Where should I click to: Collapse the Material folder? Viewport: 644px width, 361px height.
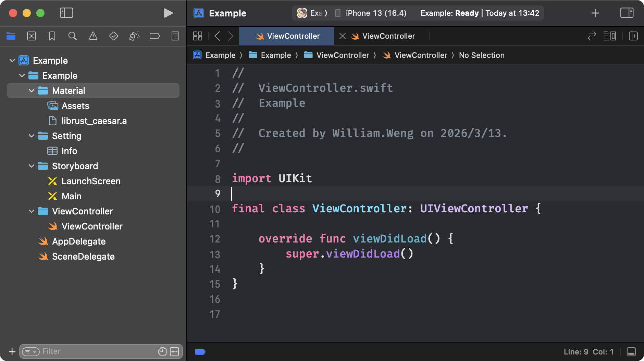point(32,91)
